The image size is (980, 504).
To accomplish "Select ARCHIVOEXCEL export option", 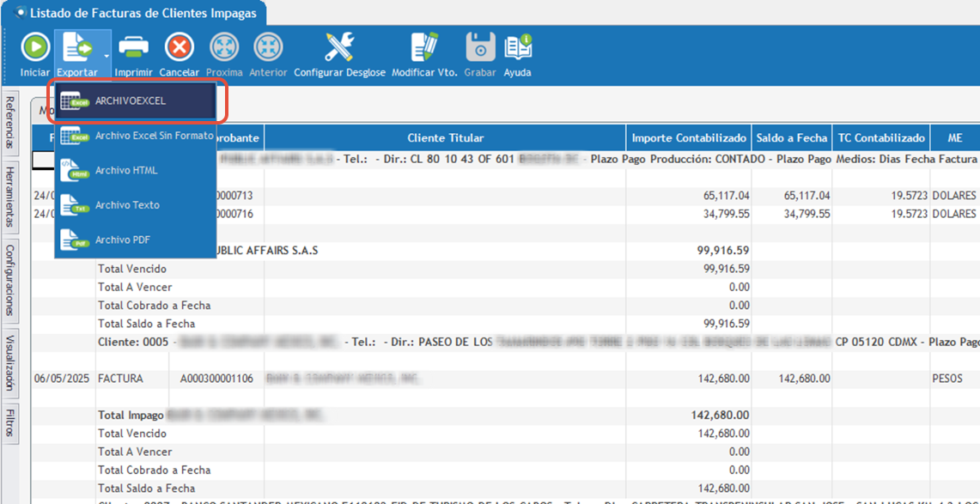I will 136,101.
